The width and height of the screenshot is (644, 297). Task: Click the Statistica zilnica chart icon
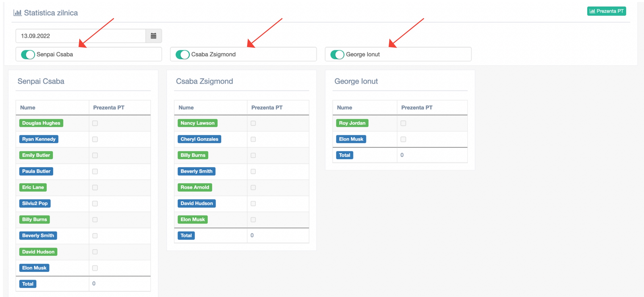coord(17,13)
